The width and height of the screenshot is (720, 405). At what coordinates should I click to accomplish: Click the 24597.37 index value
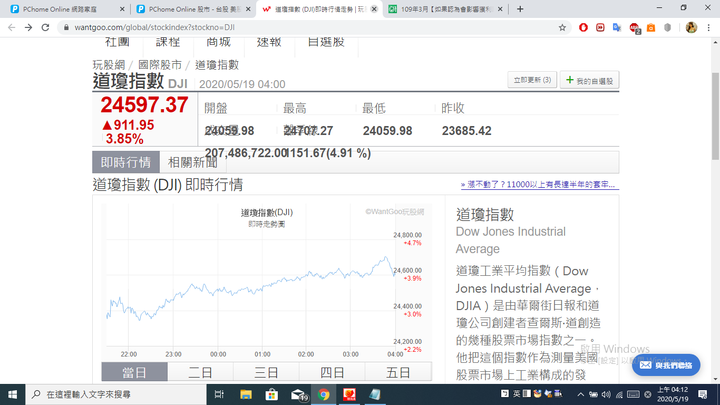144,105
